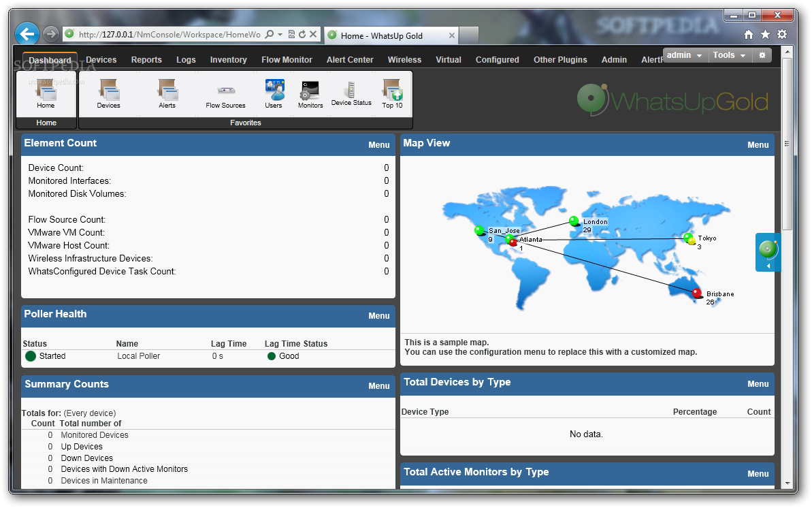Click the URL address field
Screen dimensions: 812x508
coord(170,34)
